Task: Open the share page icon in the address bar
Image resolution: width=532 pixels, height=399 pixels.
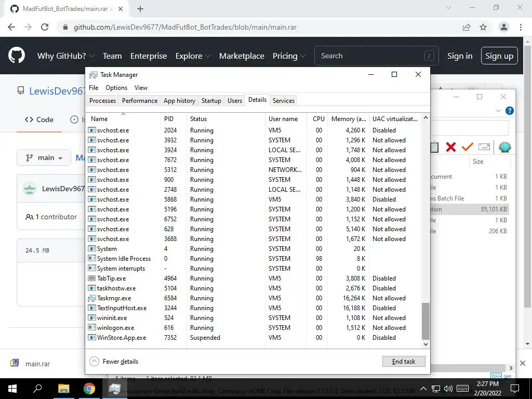Action: [467, 27]
